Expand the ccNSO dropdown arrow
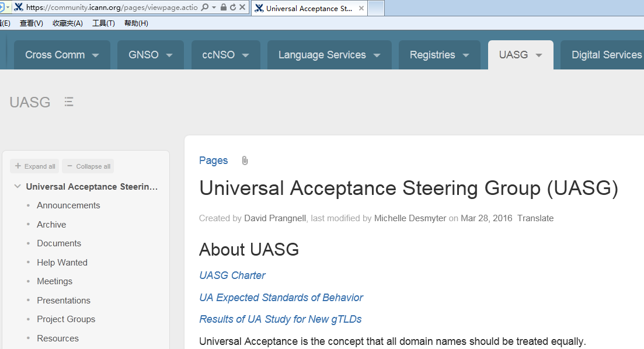Screen dimensions: 644x349 [246, 55]
